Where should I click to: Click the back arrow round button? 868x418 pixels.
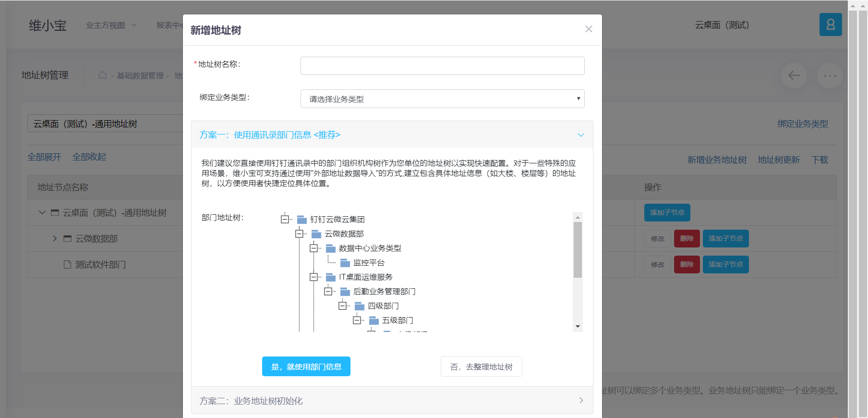click(x=794, y=75)
